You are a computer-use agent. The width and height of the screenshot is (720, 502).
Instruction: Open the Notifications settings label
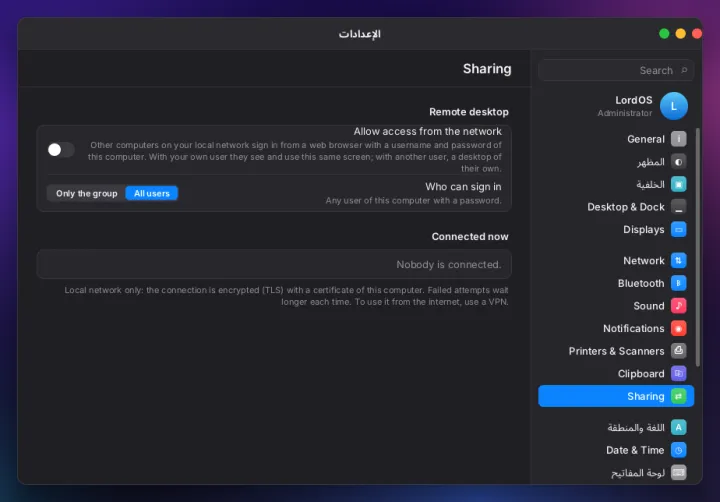(x=634, y=328)
